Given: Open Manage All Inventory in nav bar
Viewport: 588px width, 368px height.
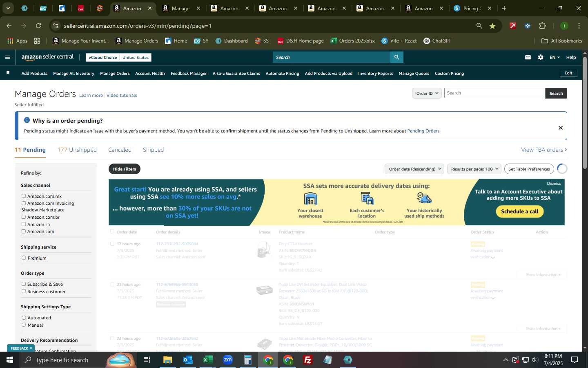Looking at the screenshot, I should 73,74.
